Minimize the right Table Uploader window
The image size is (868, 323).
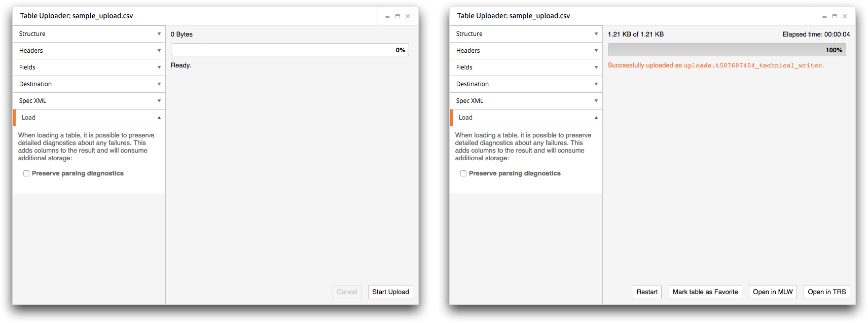pos(824,16)
